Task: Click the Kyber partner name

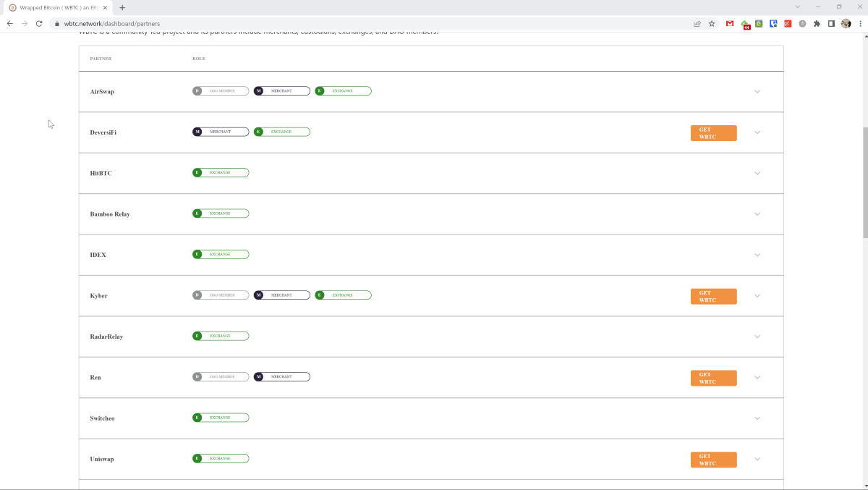Action: 98,296
